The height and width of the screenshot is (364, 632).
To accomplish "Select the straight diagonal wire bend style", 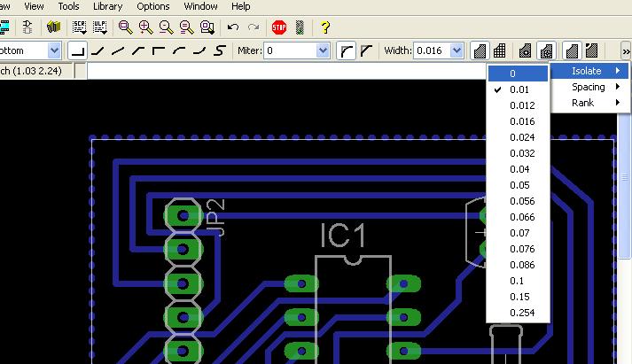I will pos(118,50).
